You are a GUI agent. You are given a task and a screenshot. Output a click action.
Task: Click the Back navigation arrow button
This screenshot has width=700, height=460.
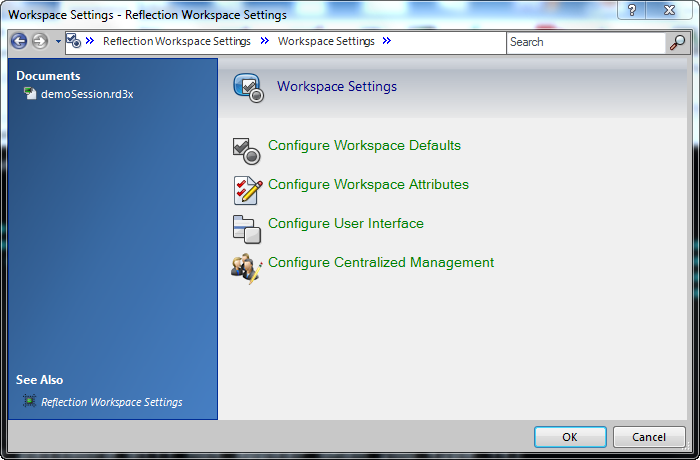click(19, 42)
